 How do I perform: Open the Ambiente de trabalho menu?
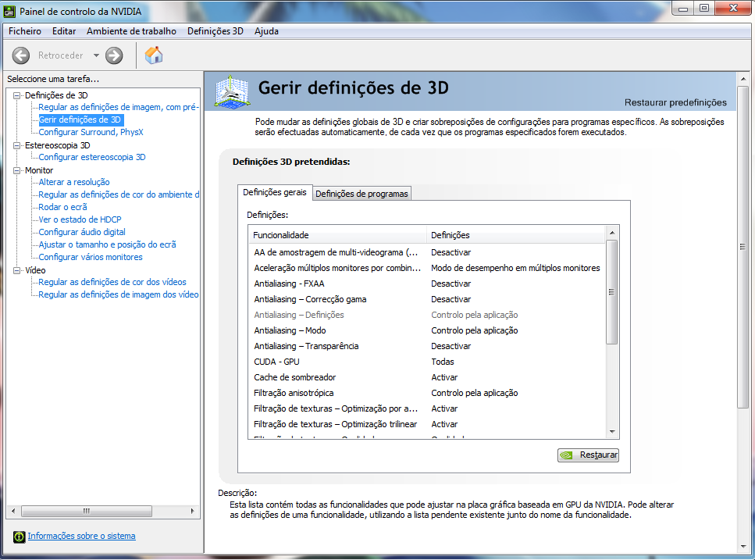pos(131,30)
